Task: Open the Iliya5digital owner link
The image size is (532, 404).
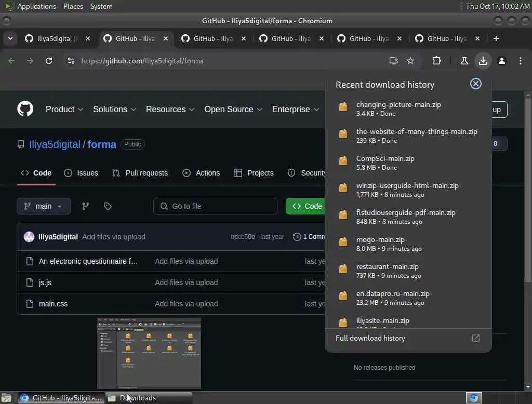Action: click(55, 144)
